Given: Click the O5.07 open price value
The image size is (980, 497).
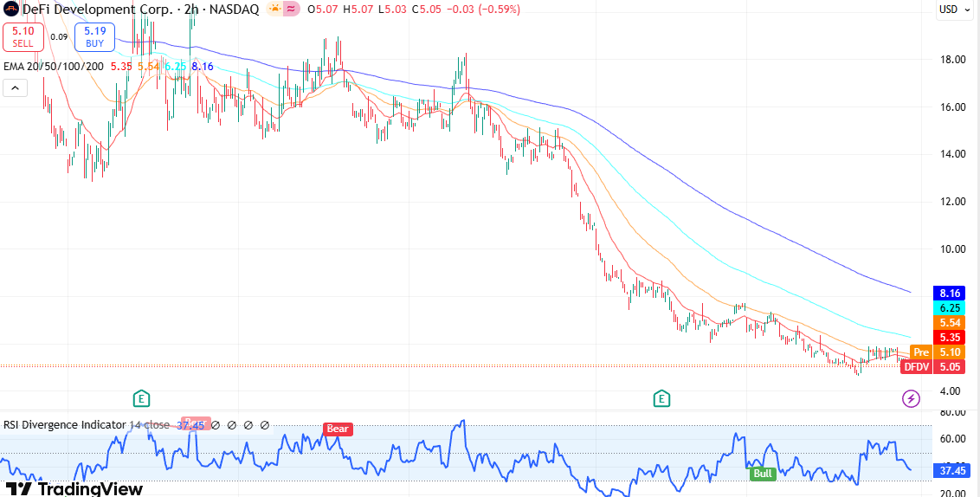Looking at the screenshot, I should tap(323, 10).
